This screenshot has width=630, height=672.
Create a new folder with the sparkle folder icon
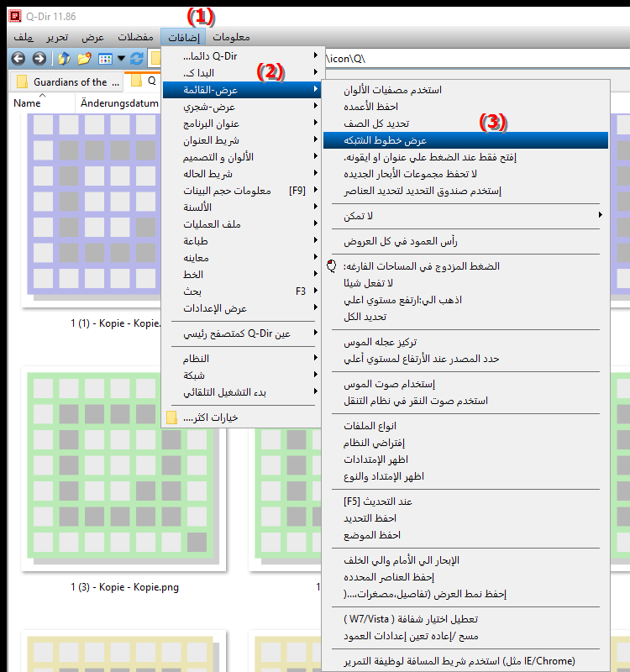pyautogui.click(x=85, y=58)
